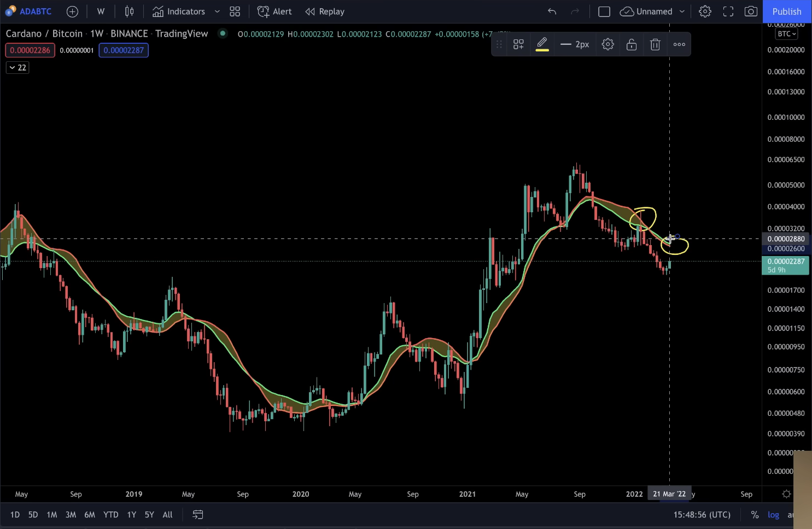Change the W weekly interval
Screen dimensions: 812x529
[x=101, y=11]
